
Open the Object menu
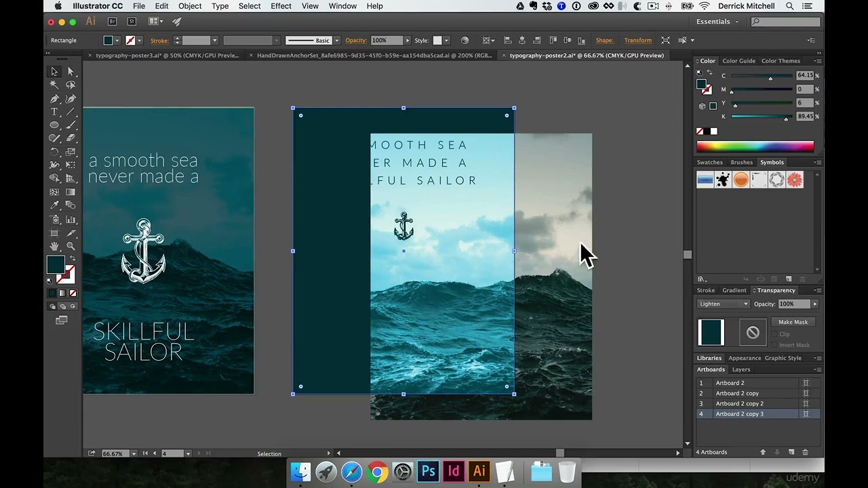pyautogui.click(x=190, y=6)
